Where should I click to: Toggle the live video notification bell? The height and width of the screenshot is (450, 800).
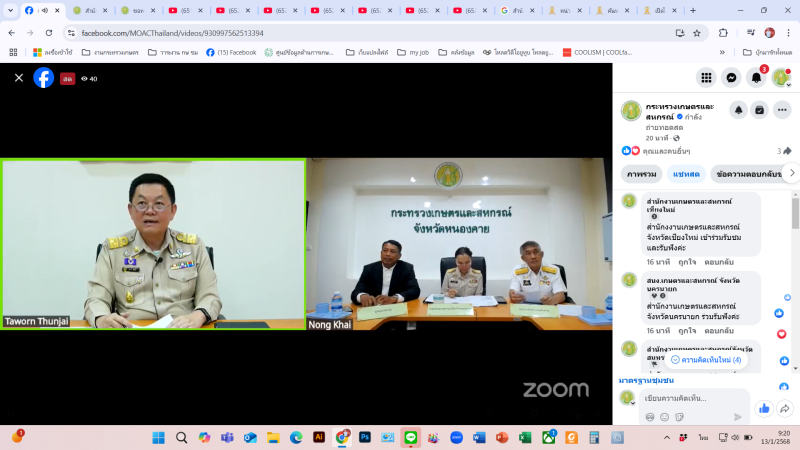click(738, 110)
